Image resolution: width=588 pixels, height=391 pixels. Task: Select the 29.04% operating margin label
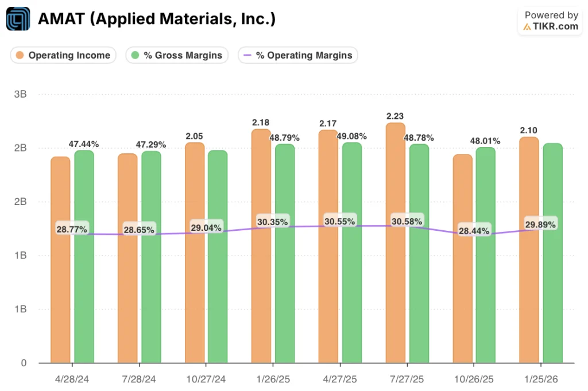pyautogui.click(x=206, y=227)
